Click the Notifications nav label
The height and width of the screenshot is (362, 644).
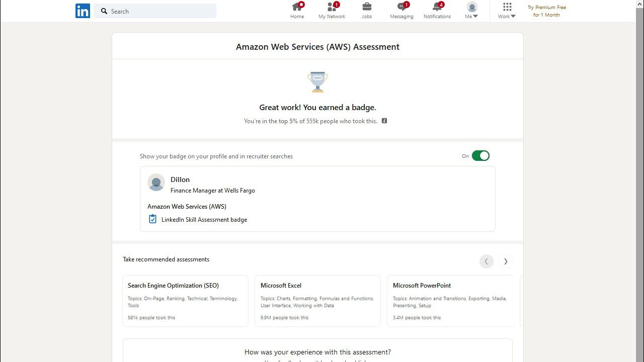(x=437, y=17)
